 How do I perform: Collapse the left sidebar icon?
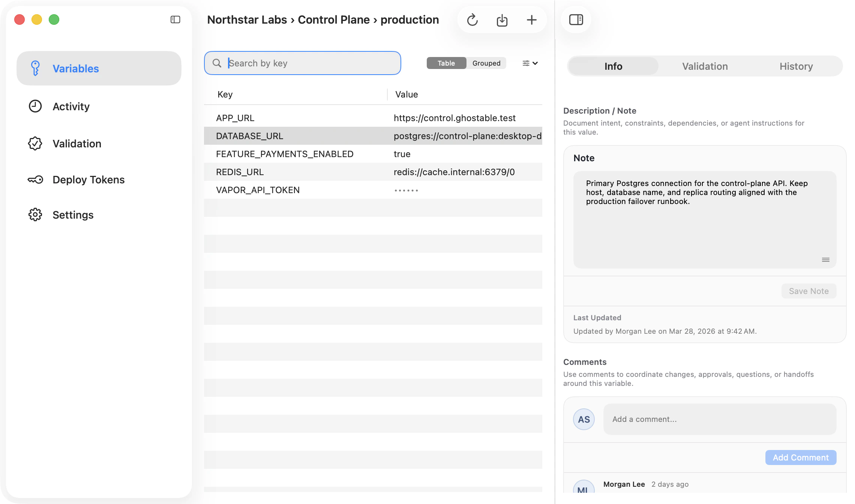pyautogui.click(x=175, y=19)
